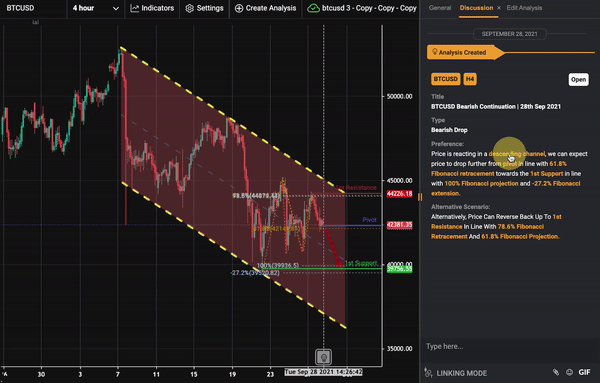The width and height of the screenshot is (600, 383).
Task: Switch to the General tab
Action: coord(440,8)
